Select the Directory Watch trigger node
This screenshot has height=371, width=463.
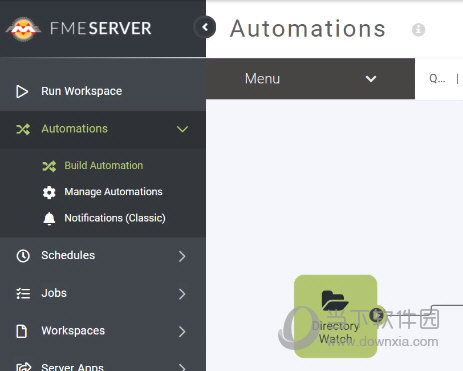pyautogui.click(x=335, y=316)
